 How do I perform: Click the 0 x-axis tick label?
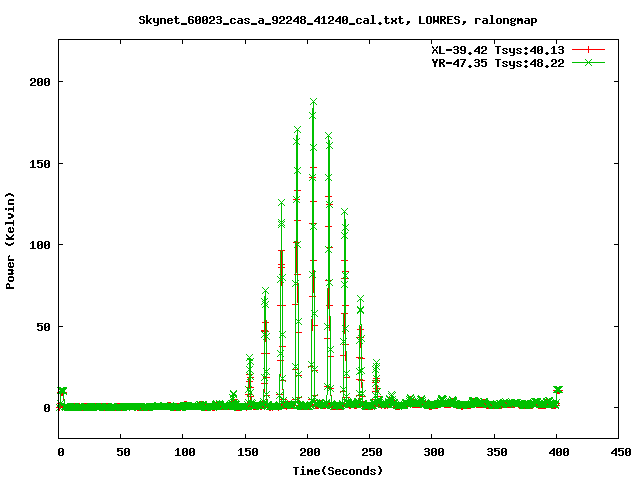click(x=61, y=452)
